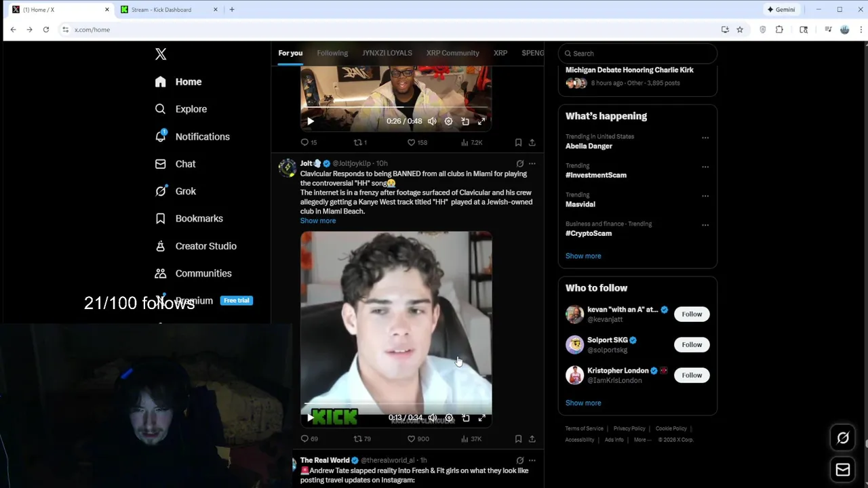
Task: Open the XRP Community tab
Action: (453, 53)
